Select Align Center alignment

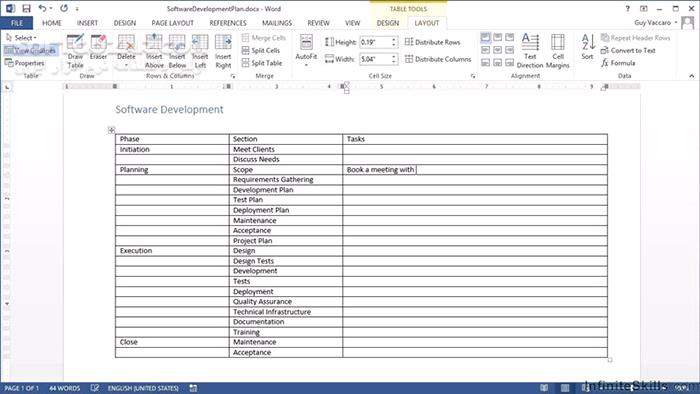[x=497, y=50]
